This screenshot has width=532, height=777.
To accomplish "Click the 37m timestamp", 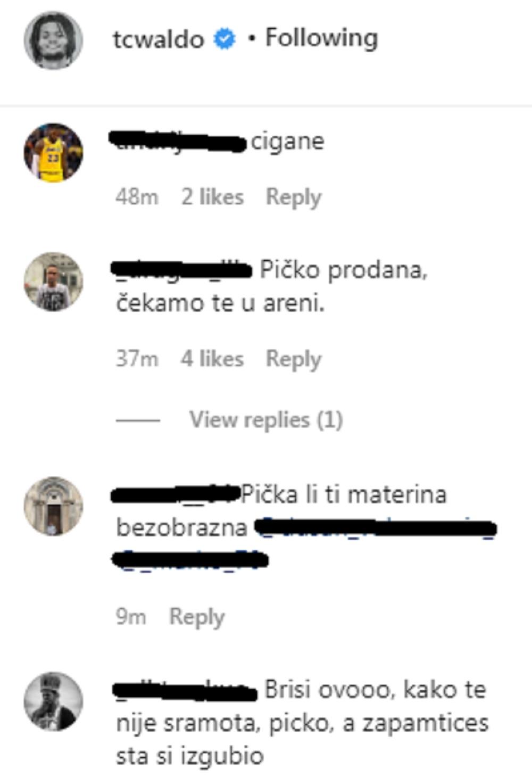I will (x=137, y=359).
